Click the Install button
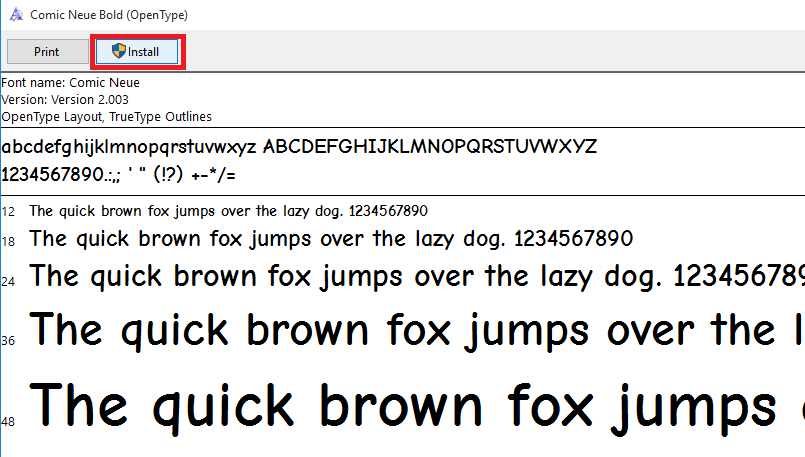 (137, 52)
